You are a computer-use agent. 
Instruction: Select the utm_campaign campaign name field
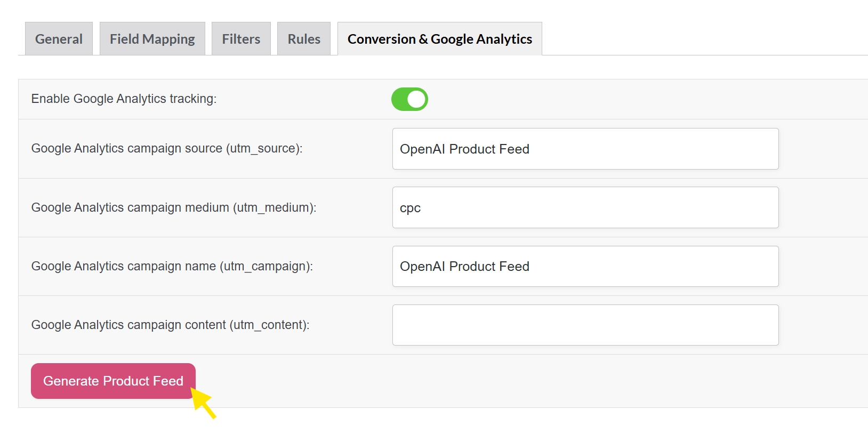coord(585,266)
